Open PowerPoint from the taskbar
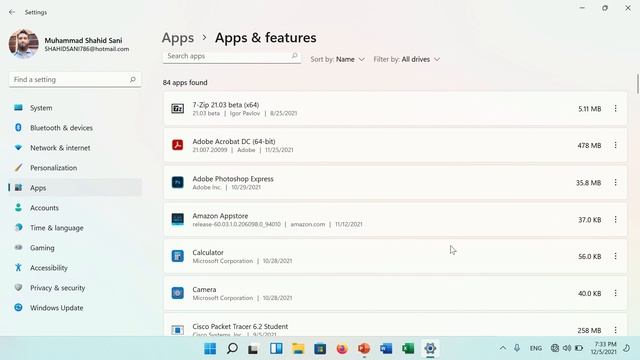 [364, 349]
